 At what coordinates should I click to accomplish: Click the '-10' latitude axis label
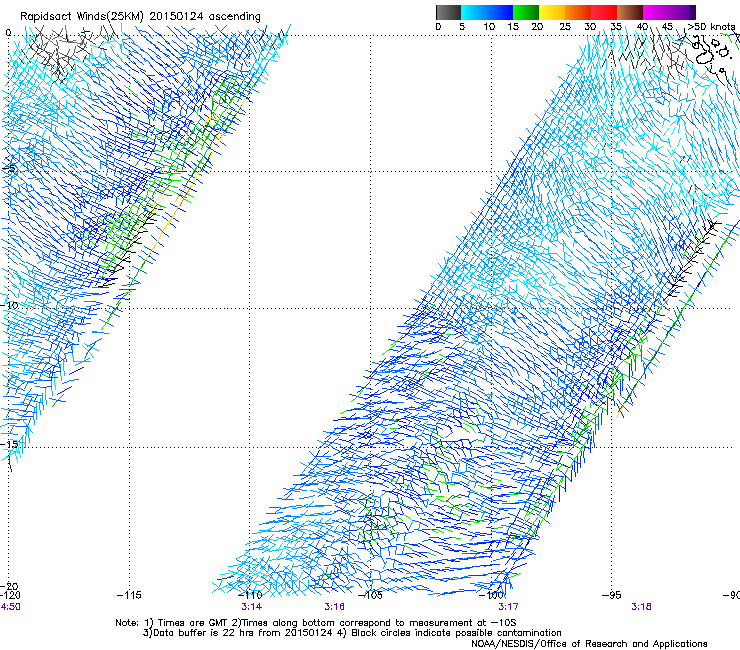point(9,305)
